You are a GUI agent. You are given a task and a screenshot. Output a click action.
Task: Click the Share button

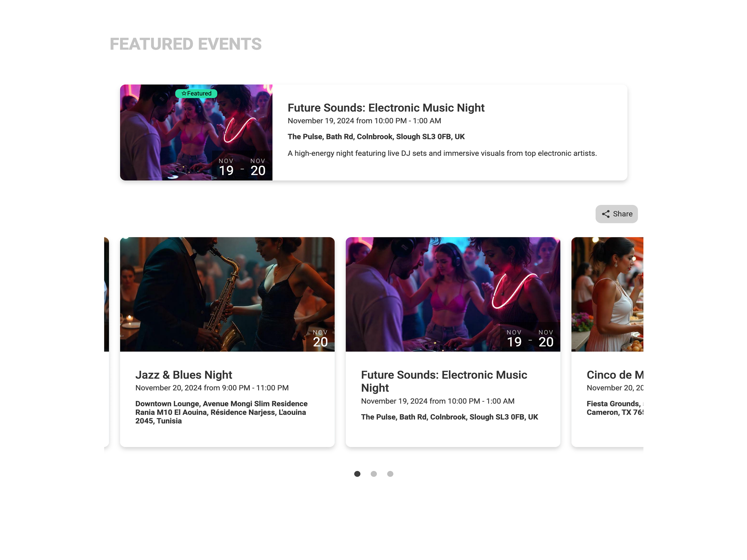[x=616, y=214]
